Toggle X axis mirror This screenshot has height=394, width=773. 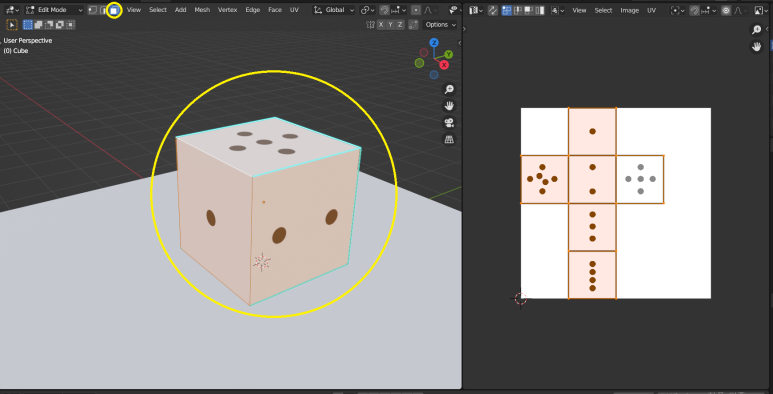click(x=381, y=25)
